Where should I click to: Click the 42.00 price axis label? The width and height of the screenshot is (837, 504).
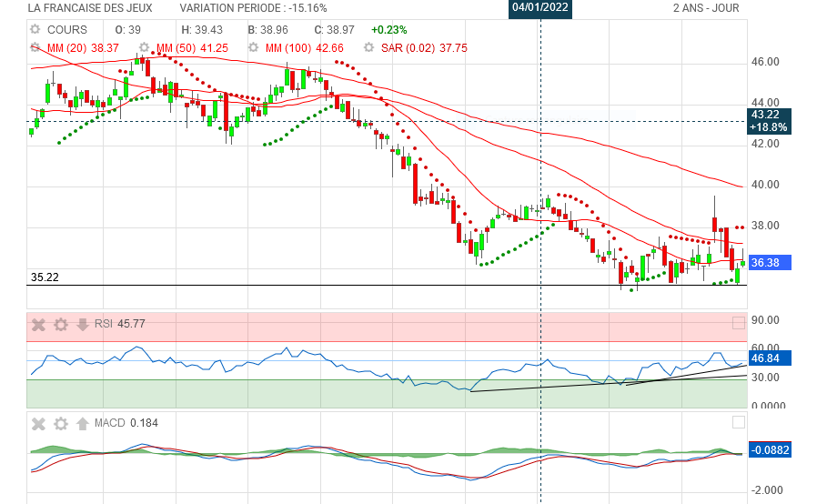[765, 144]
